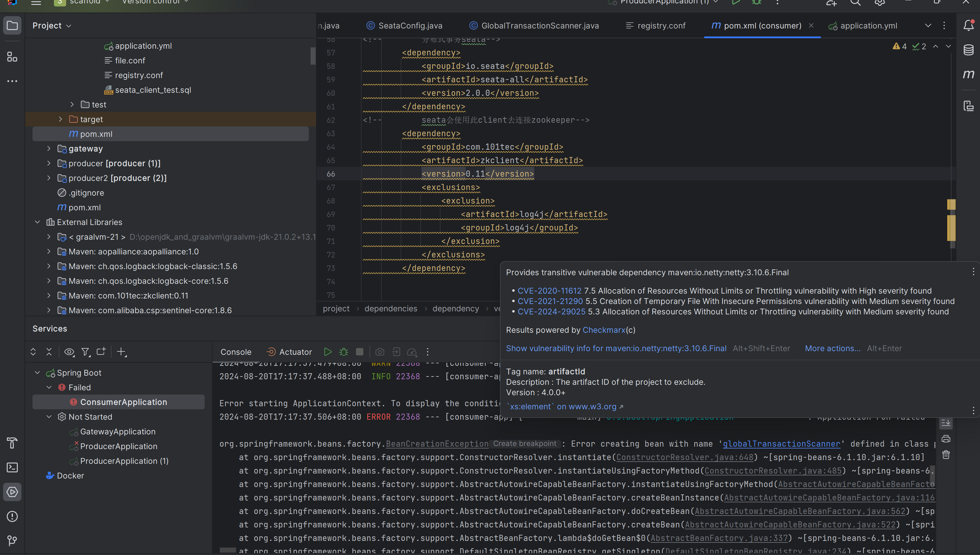This screenshot has width=980, height=555.
Task: Switch to the application.yml tab
Action: click(x=863, y=25)
